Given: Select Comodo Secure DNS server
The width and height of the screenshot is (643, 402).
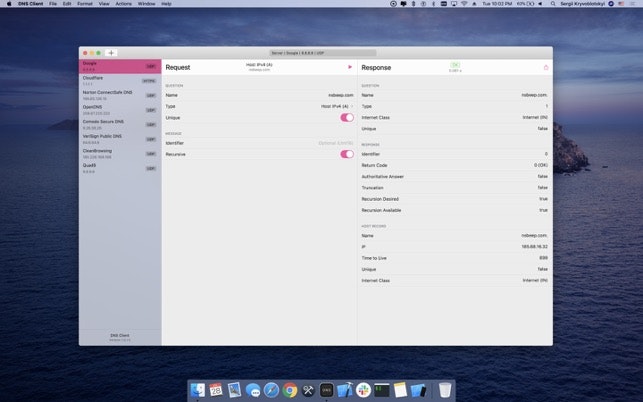Looking at the screenshot, I should (120, 125).
